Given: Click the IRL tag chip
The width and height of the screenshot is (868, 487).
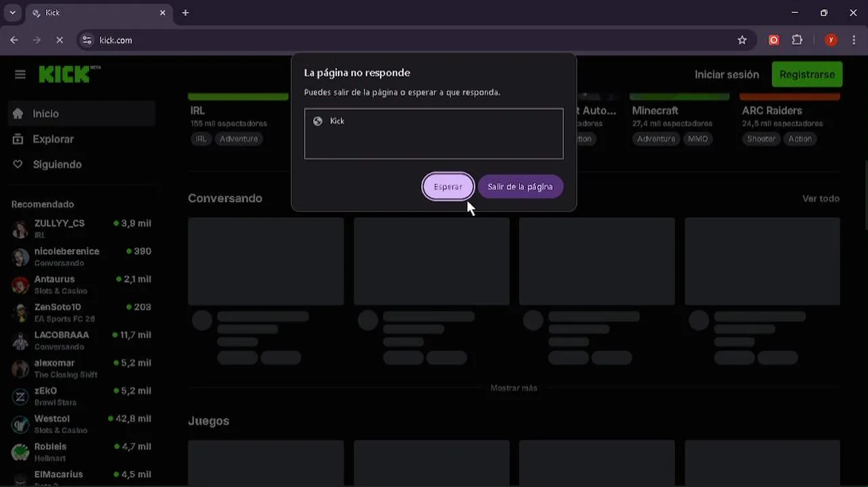Looking at the screenshot, I should pos(201,139).
